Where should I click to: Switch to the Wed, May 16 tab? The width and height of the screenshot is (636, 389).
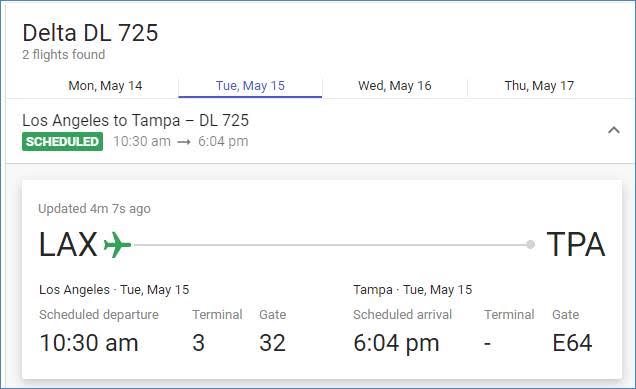click(x=395, y=86)
